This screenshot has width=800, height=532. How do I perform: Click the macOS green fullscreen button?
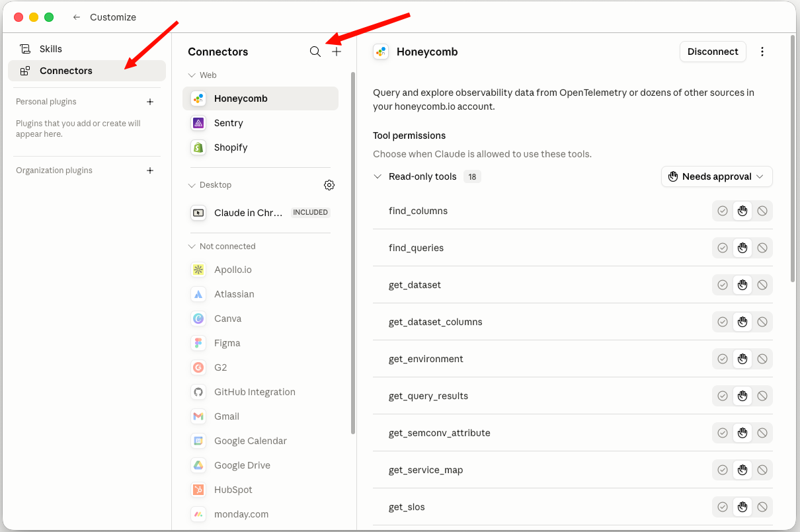pyautogui.click(x=49, y=17)
